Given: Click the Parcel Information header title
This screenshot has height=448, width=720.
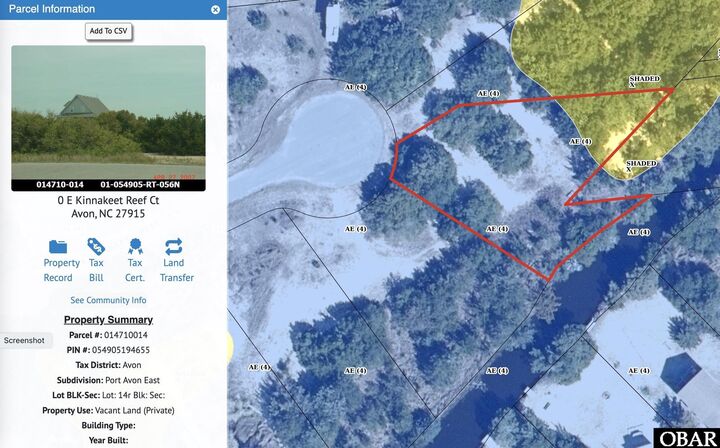Looking at the screenshot, I should coord(52,9).
